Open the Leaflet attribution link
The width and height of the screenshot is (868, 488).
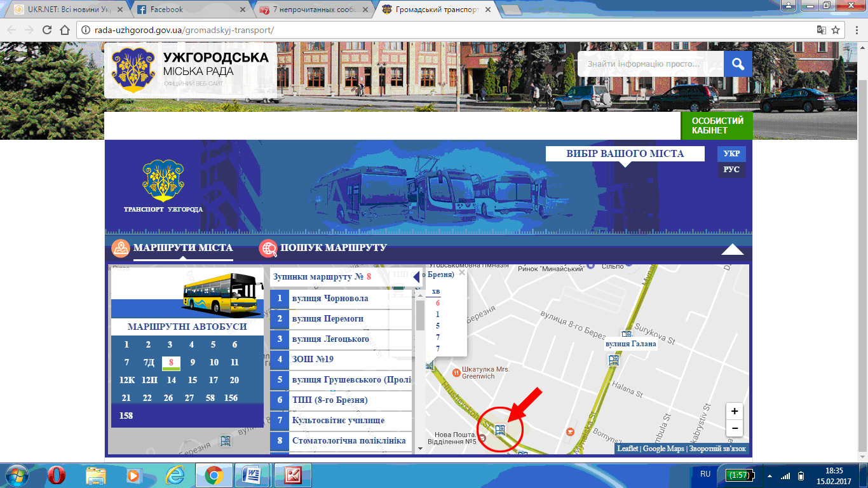[628, 449]
